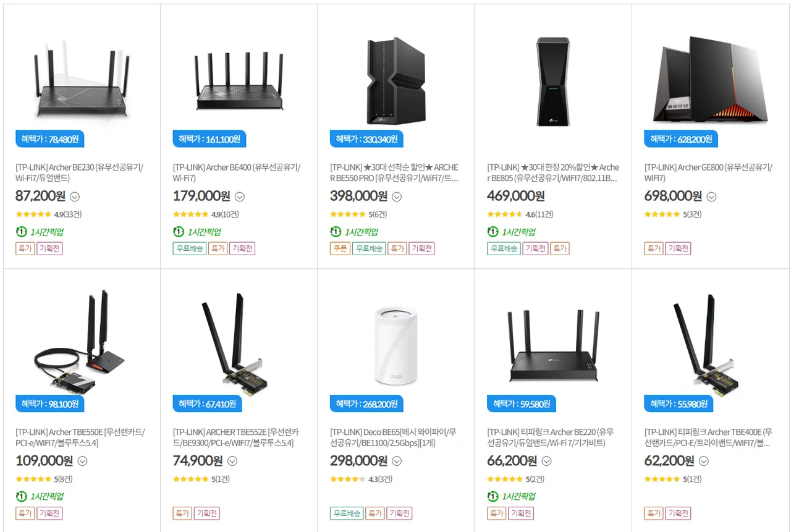Click the 1시간픽업 icon for Archer TBE550E

(x=21, y=496)
